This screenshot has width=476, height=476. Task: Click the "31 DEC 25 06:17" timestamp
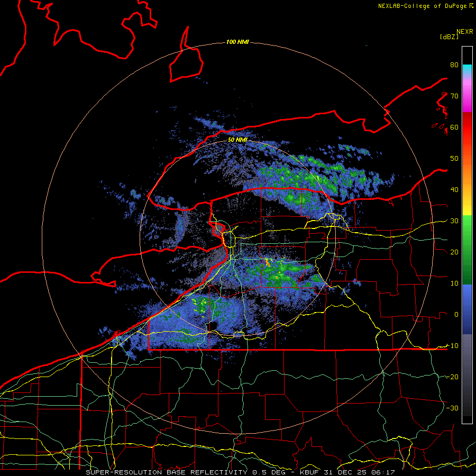[361, 472]
